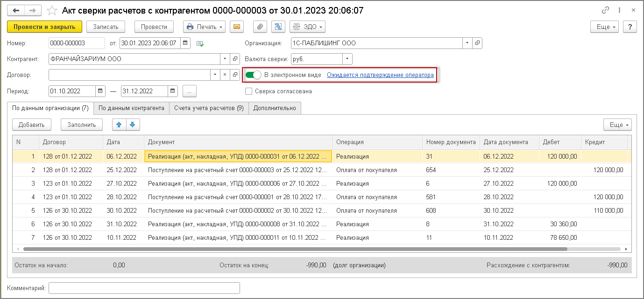Screen dimensions: 644x299
Task: Move row up with blue up arrow
Action: (x=119, y=125)
